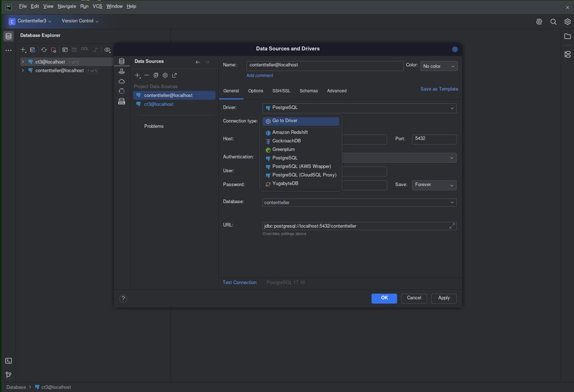Click the Save as Template link

(x=439, y=89)
